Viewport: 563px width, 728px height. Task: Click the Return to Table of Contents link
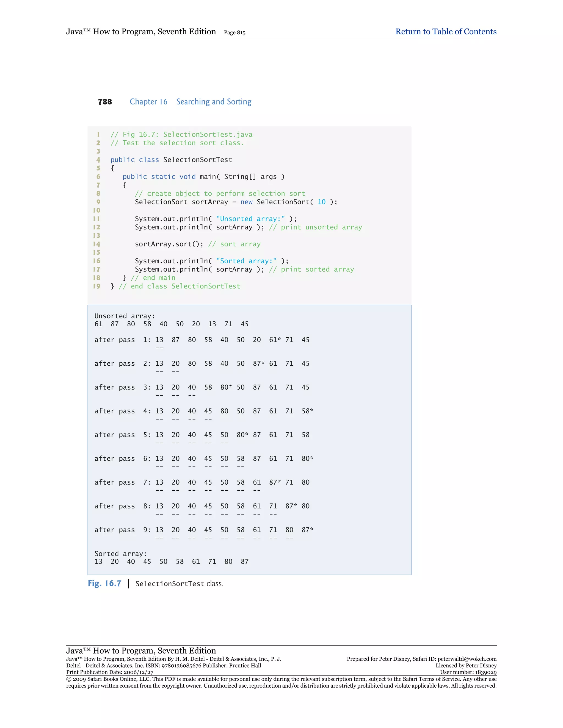point(446,32)
